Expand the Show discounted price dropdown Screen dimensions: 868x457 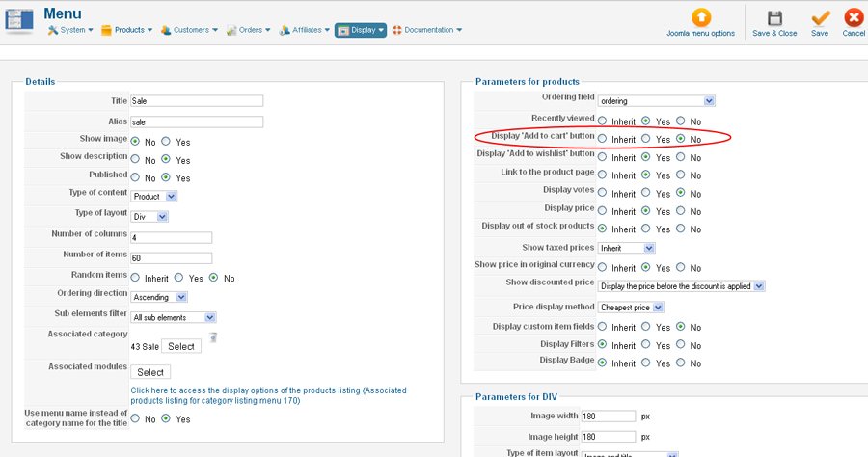point(681,286)
